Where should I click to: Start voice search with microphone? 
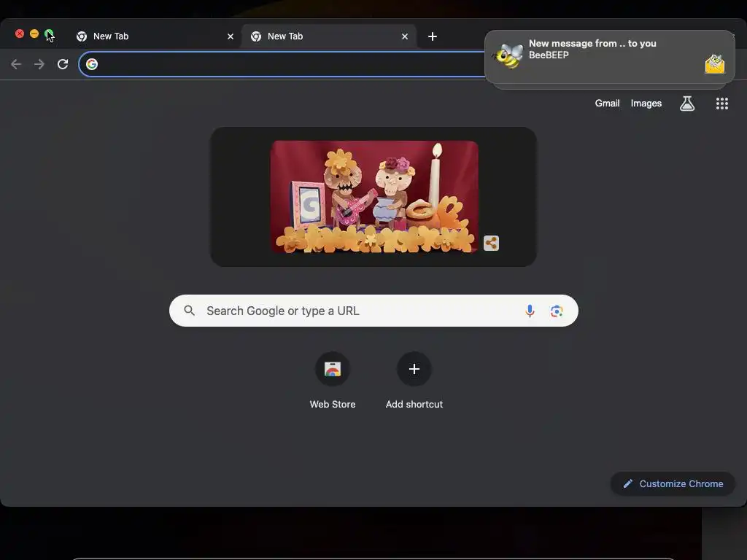(530, 311)
